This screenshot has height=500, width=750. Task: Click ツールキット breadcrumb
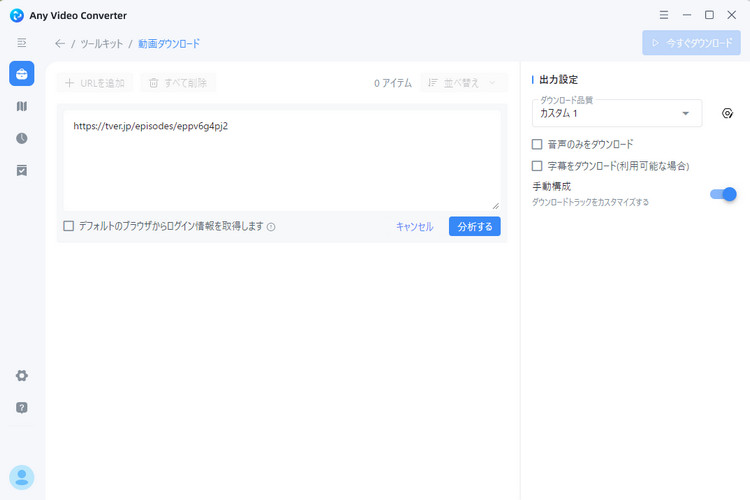pos(101,44)
